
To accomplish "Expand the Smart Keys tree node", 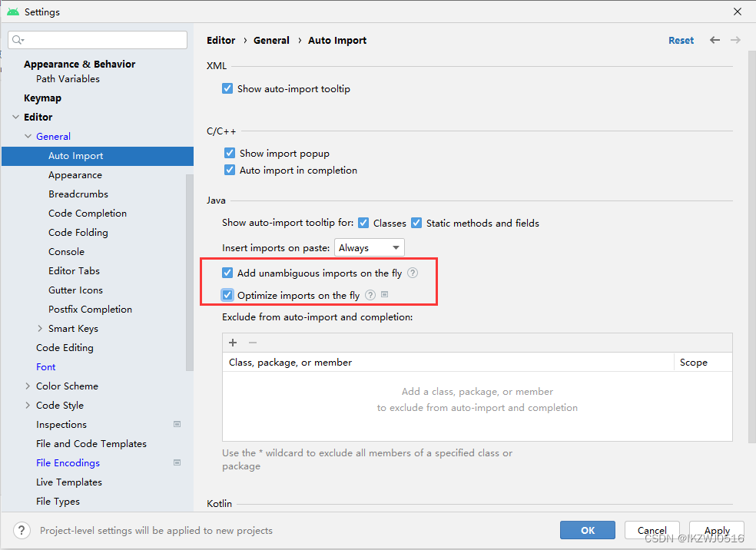I will [x=40, y=328].
